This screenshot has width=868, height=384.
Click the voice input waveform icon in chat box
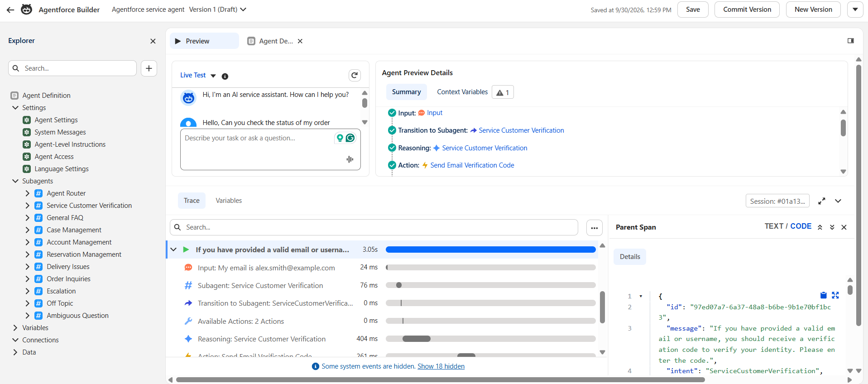point(350,159)
